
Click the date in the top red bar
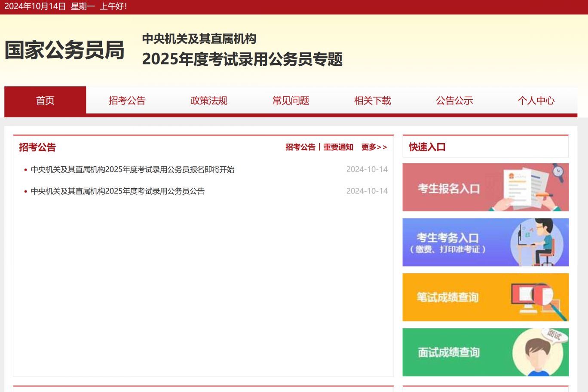[x=35, y=6]
